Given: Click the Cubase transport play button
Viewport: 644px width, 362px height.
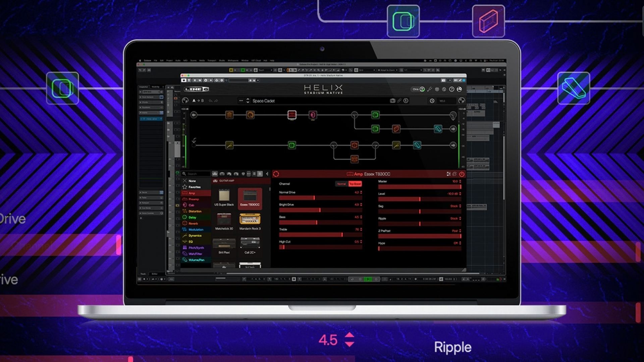Looking at the screenshot, I should click(368, 279).
